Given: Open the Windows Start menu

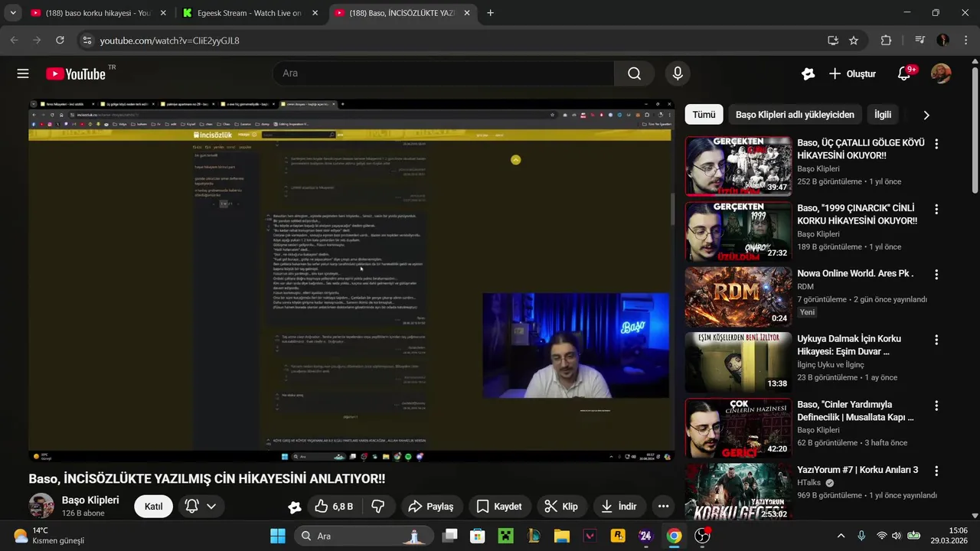Looking at the screenshot, I should [278, 536].
